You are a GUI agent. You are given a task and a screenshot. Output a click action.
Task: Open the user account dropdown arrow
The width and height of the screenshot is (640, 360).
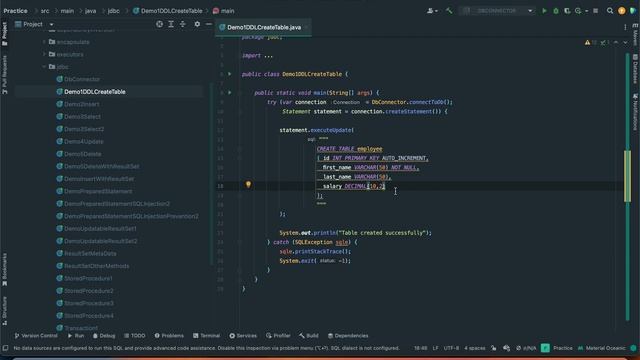click(x=436, y=11)
